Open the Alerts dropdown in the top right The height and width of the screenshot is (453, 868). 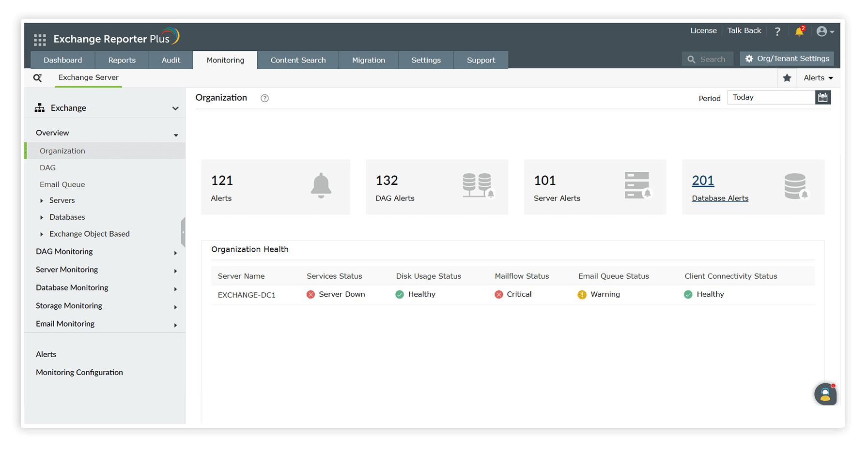point(818,78)
